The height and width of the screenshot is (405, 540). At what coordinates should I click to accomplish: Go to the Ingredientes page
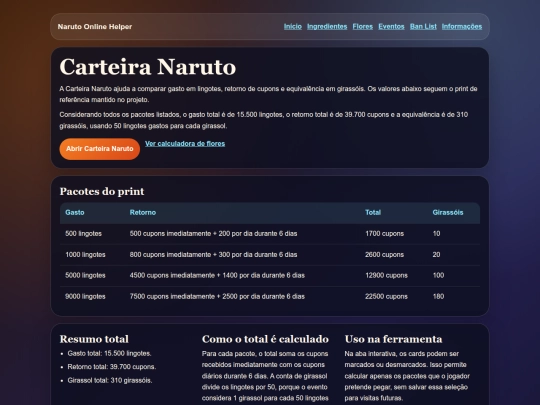tap(327, 27)
